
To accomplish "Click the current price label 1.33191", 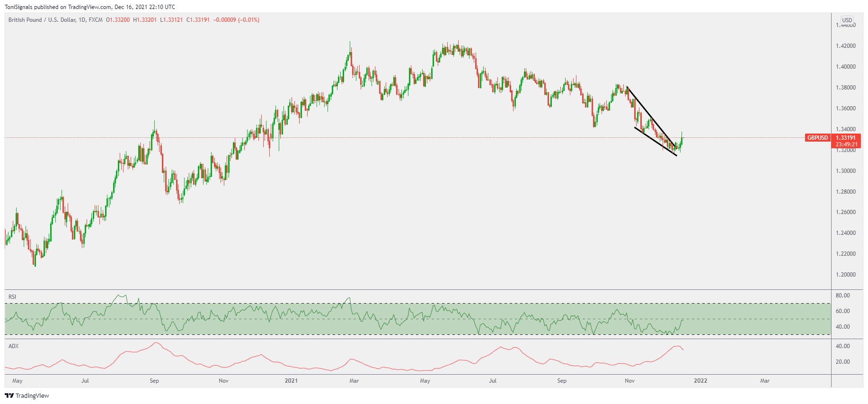I will click(x=846, y=138).
